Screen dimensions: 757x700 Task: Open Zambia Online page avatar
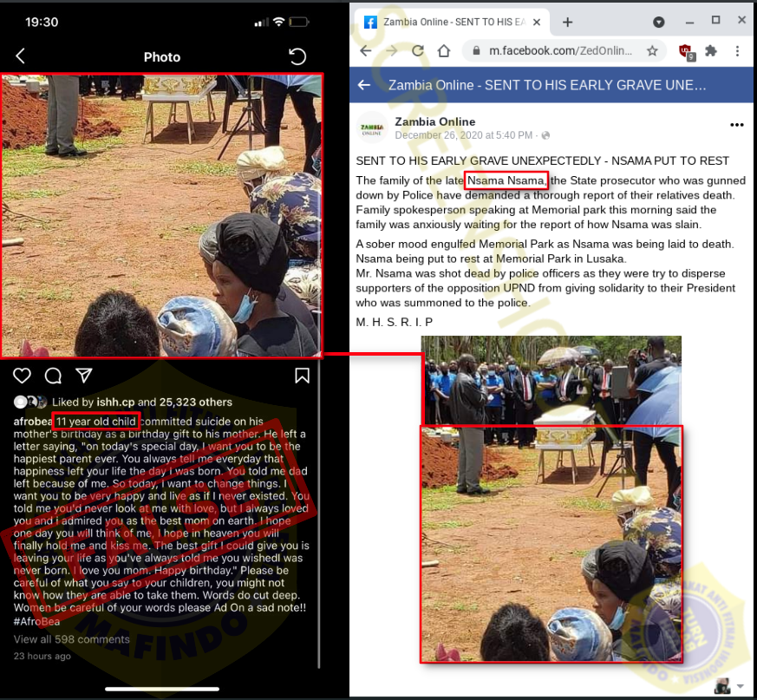(x=372, y=128)
